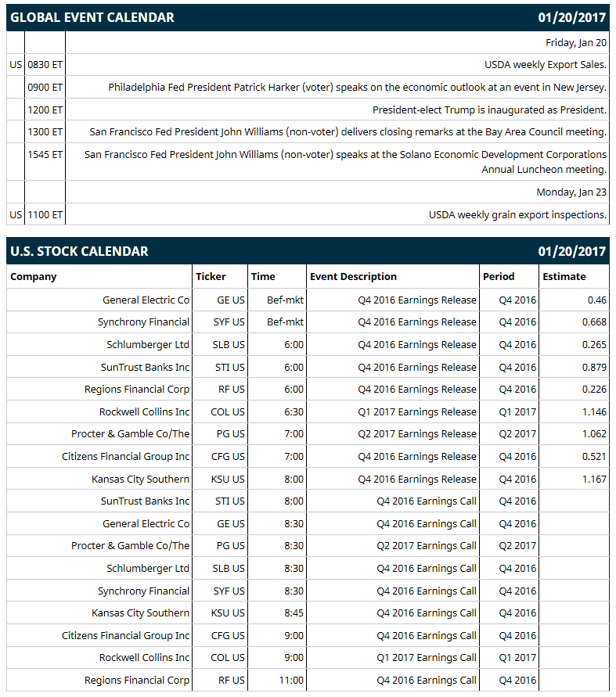Select the PG US ticker at 7:00
Viewport: 616px width, 697px height.
pyautogui.click(x=230, y=434)
